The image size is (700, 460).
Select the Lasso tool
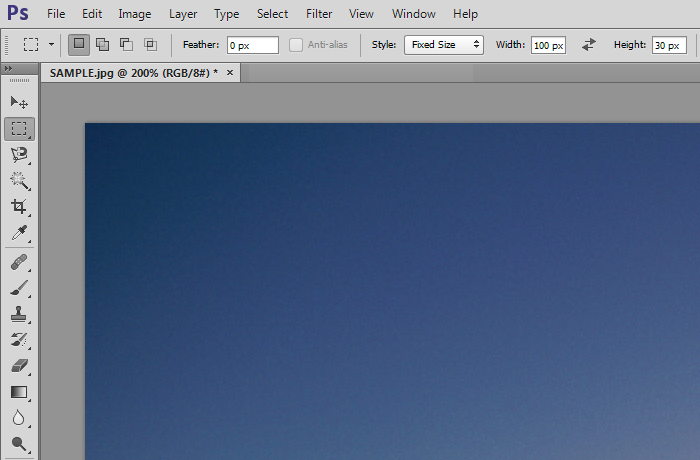19,155
